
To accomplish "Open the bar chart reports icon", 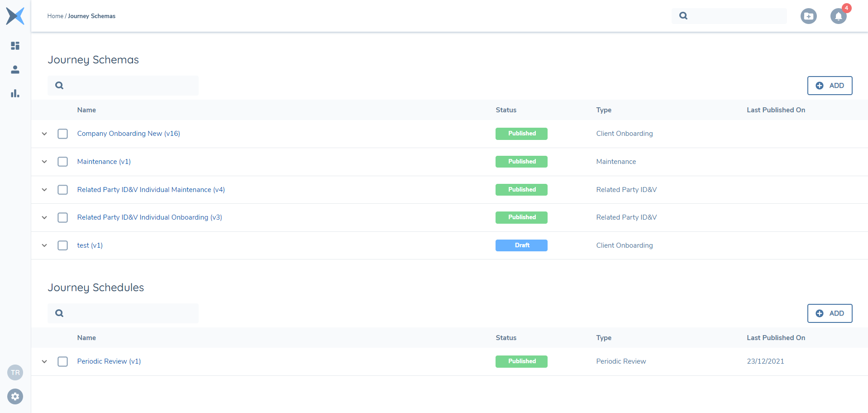I will pyautogui.click(x=15, y=93).
